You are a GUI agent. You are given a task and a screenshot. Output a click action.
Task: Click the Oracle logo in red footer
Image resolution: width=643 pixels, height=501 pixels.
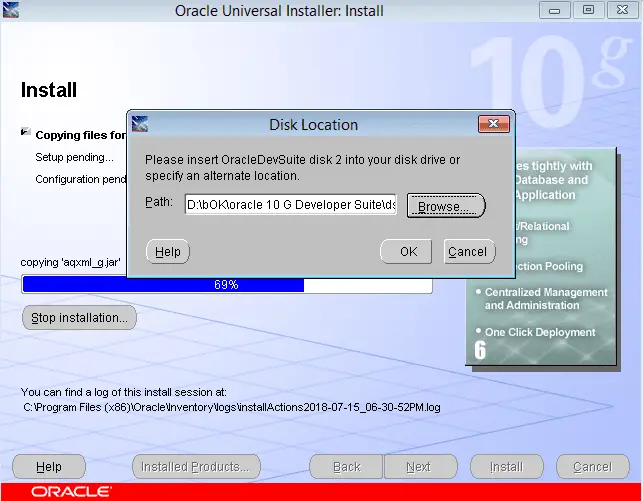pos(71,492)
